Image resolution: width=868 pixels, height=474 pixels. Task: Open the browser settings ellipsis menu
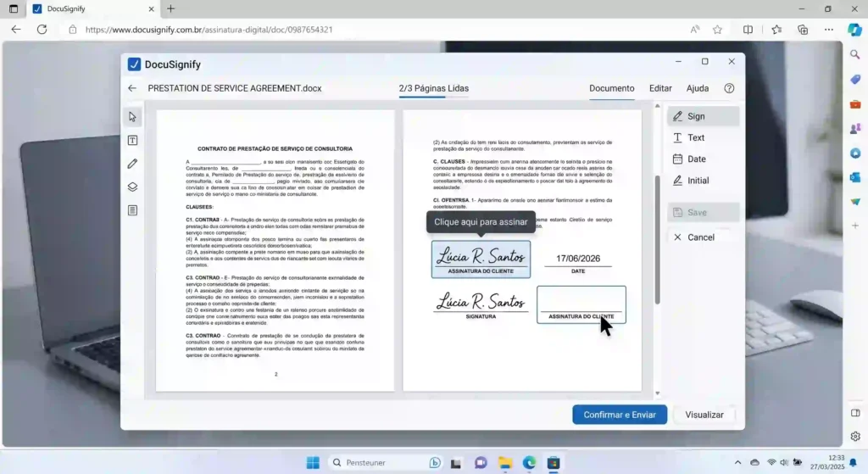pos(829,30)
